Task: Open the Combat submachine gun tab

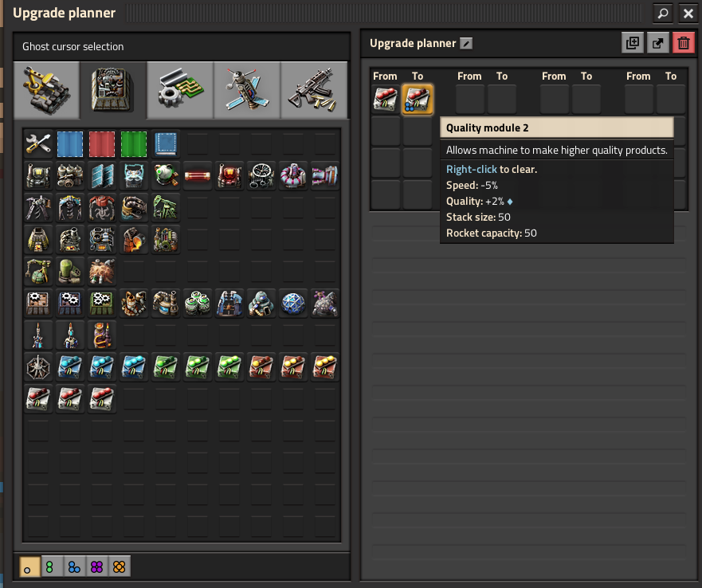Action: 314,88
